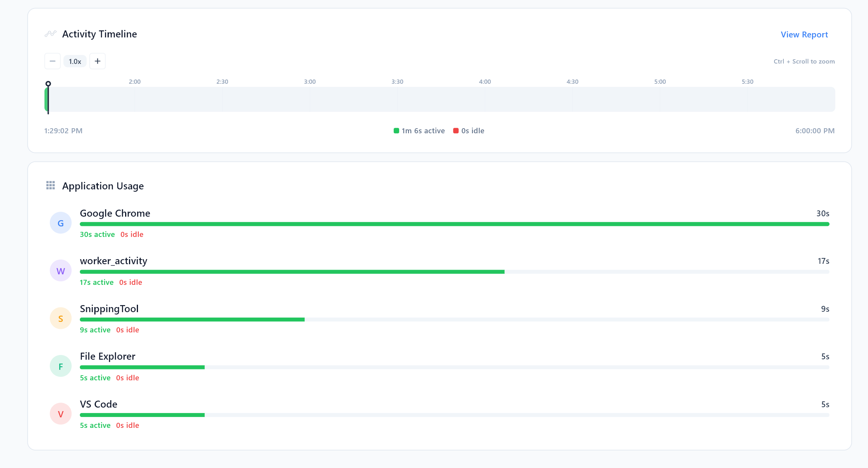Click the 0s idle label under VS Code
Image resolution: width=868 pixels, height=468 pixels.
coord(127,425)
